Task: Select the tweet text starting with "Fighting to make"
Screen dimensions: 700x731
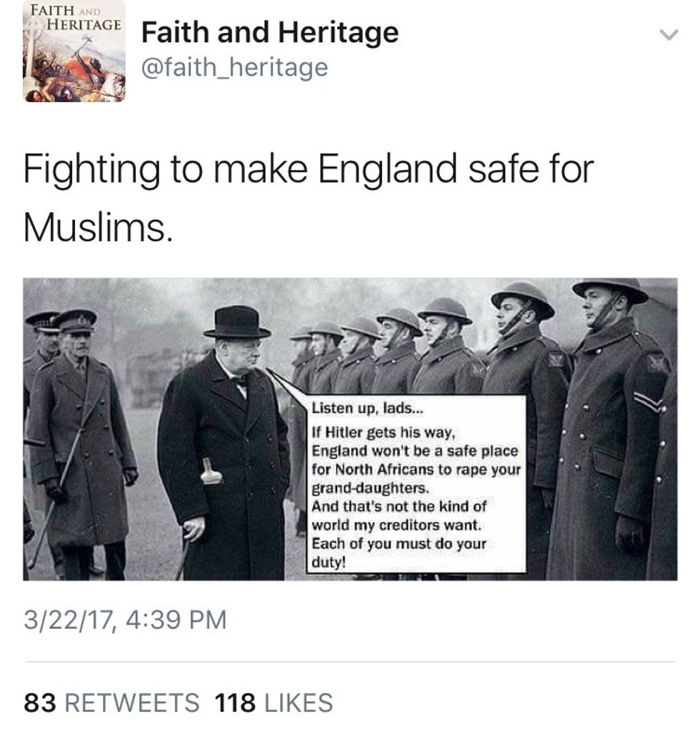Action: coord(308,198)
